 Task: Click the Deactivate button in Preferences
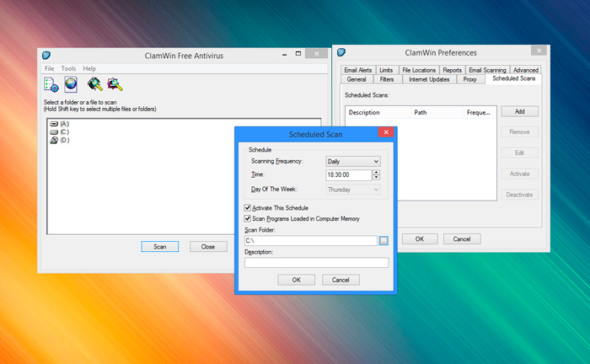coord(520,195)
